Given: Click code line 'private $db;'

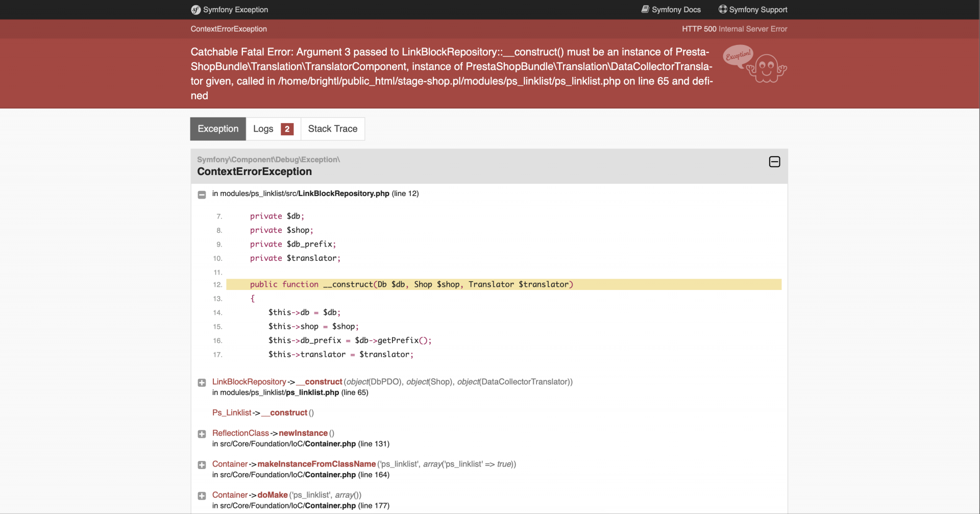Looking at the screenshot, I should click(277, 216).
